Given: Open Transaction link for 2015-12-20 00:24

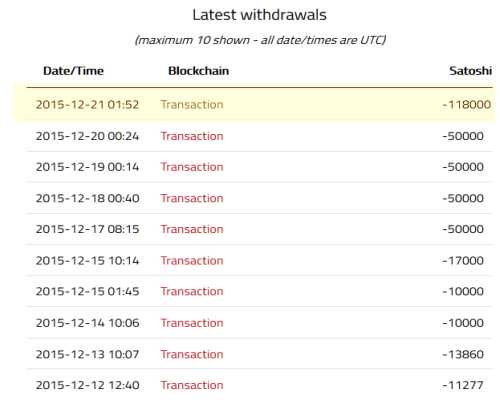Looking at the screenshot, I should (192, 136).
